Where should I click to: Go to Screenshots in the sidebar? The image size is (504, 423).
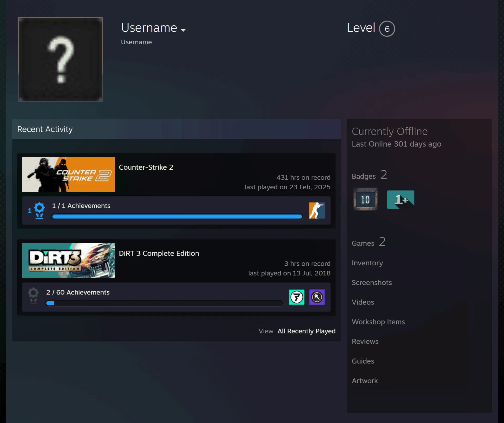tap(371, 282)
